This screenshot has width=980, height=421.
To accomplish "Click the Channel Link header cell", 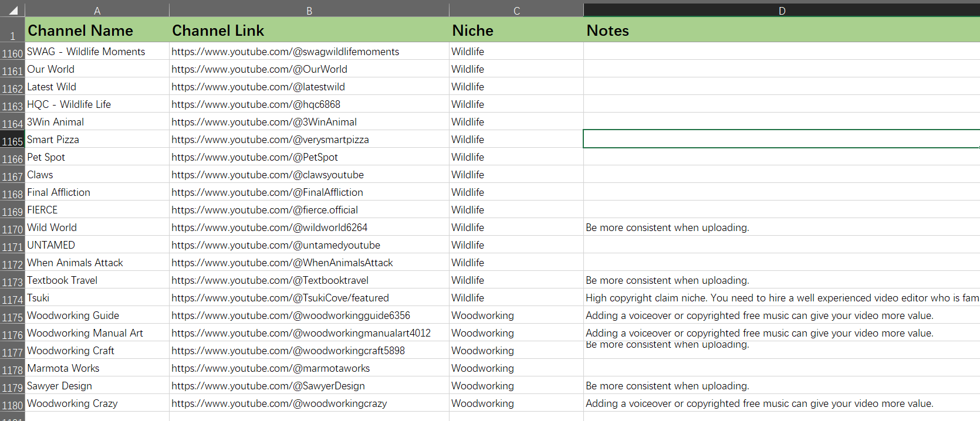I will pos(309,29).
